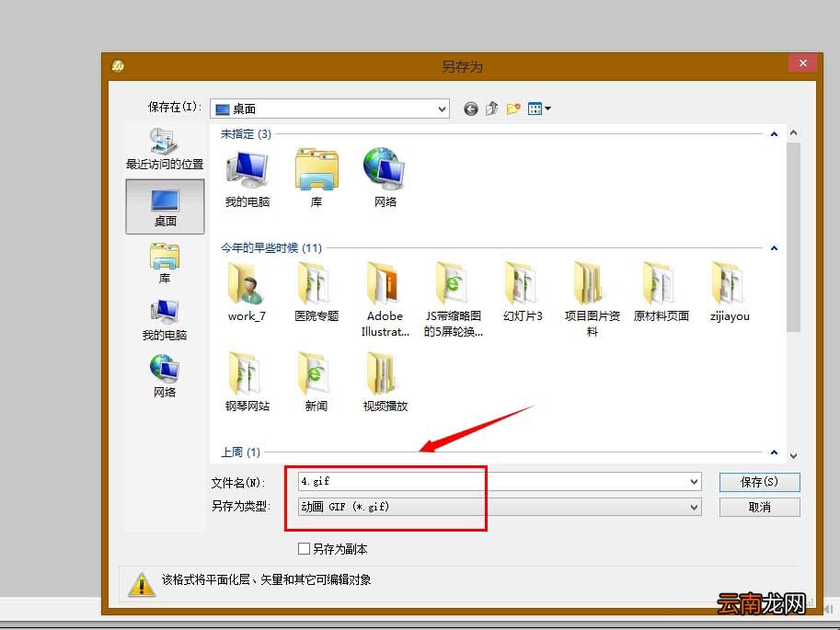This screenshot has width=840, height=630.
Task: Select 我的电脑 in the sidebar
Action: click(x=165, y=320)
